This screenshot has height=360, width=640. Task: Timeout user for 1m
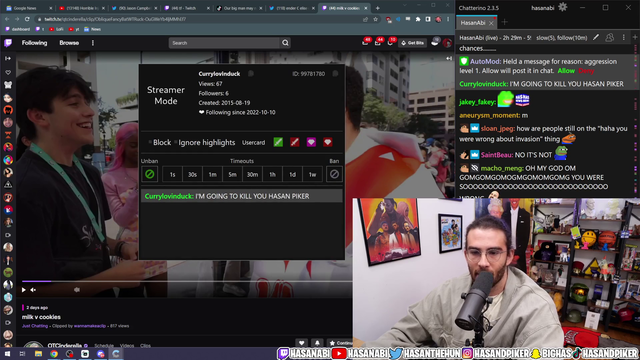[x=212, y=174]
